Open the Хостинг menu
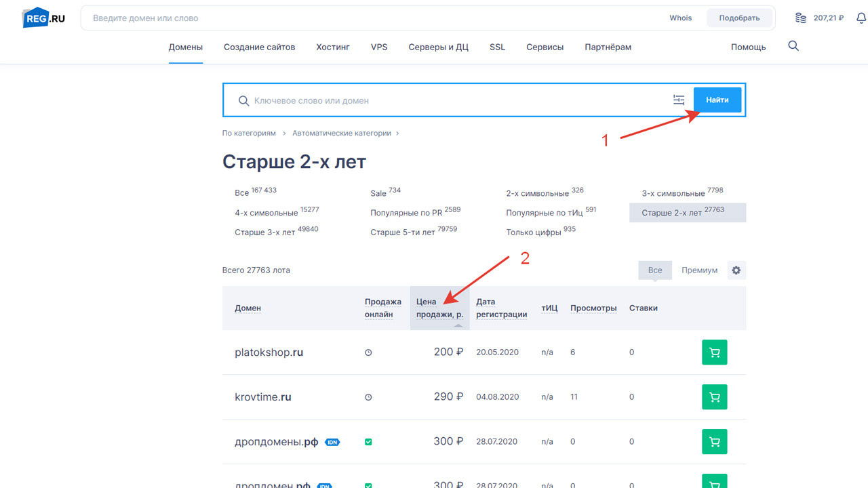Viewport: 868px width, 488px height. (332, 47)
